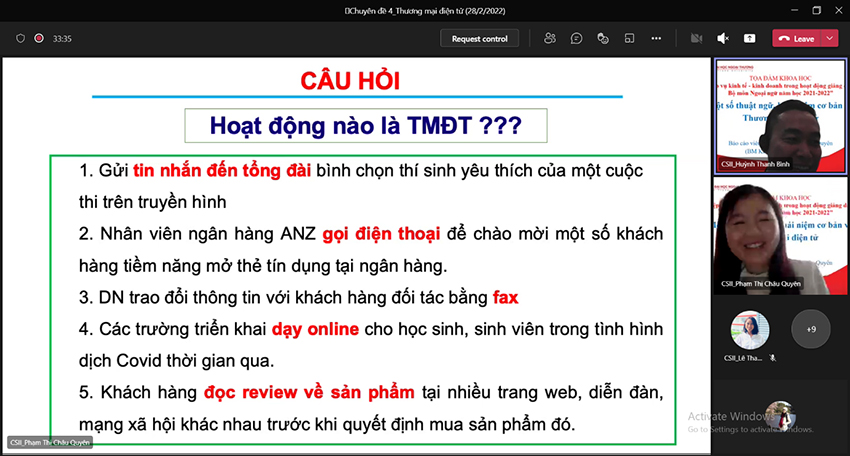Image resolution: width=850 pixels, height=456 pixels.
Task: Unmute the microphone
Action: coord(723,38)
